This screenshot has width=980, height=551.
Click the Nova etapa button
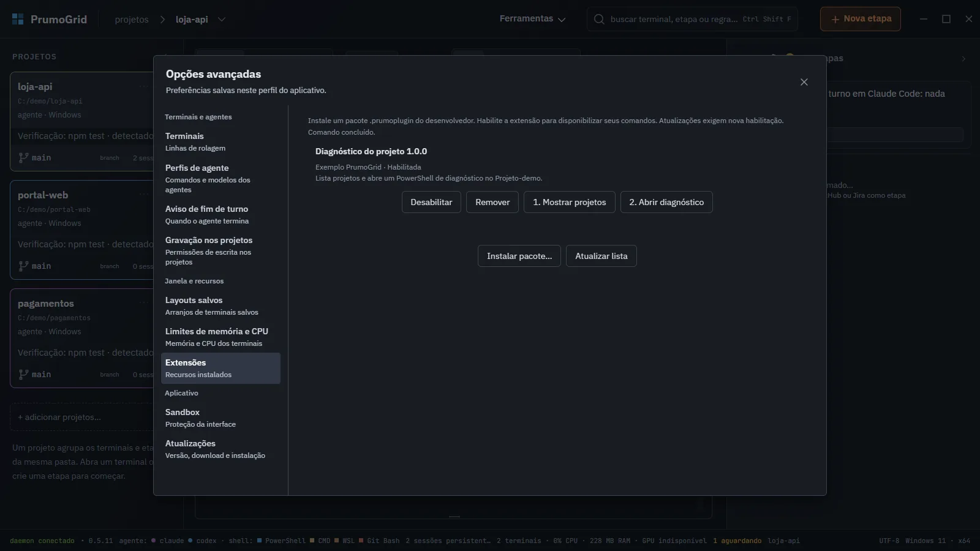[x=861, y=19]
